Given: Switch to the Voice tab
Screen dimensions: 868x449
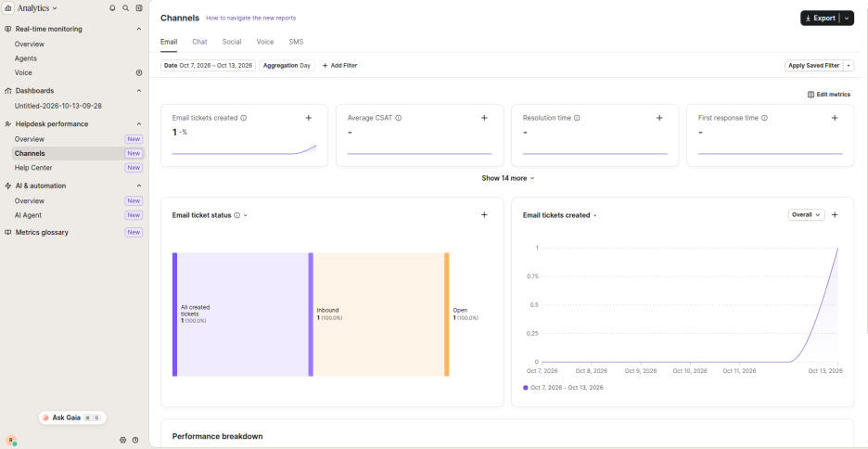Looking at the screenshot, I should pos(265,42).
